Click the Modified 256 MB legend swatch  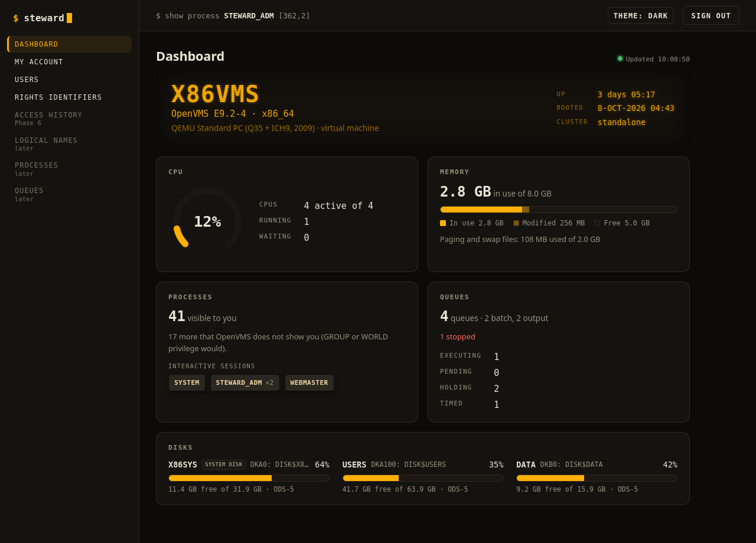coord(516,223)
